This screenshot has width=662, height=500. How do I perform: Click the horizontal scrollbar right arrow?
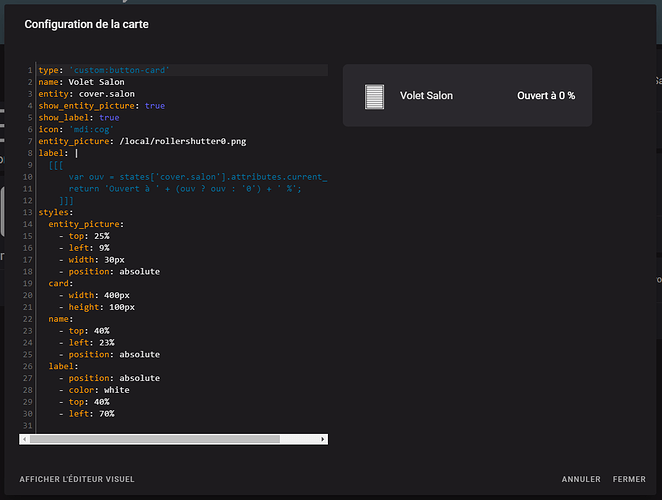pos(323,439)
